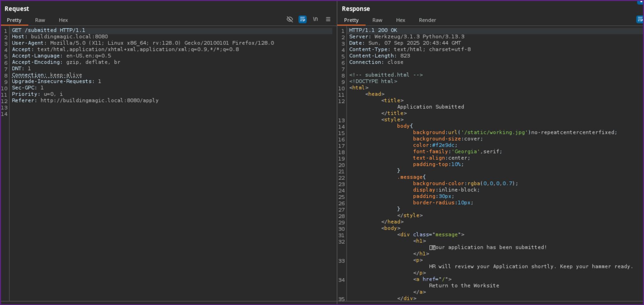644x305 pixels.
Task: Select the Response Pretty tab
Action: coord(351,20)
